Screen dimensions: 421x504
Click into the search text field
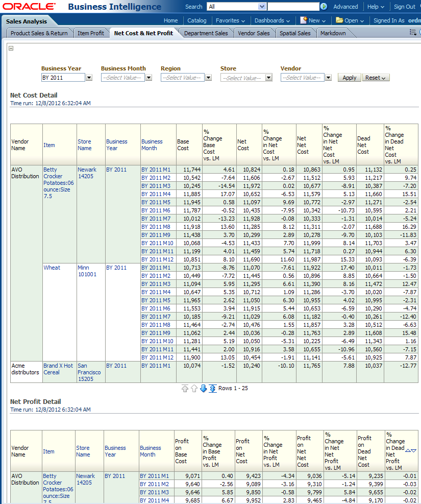293,7
